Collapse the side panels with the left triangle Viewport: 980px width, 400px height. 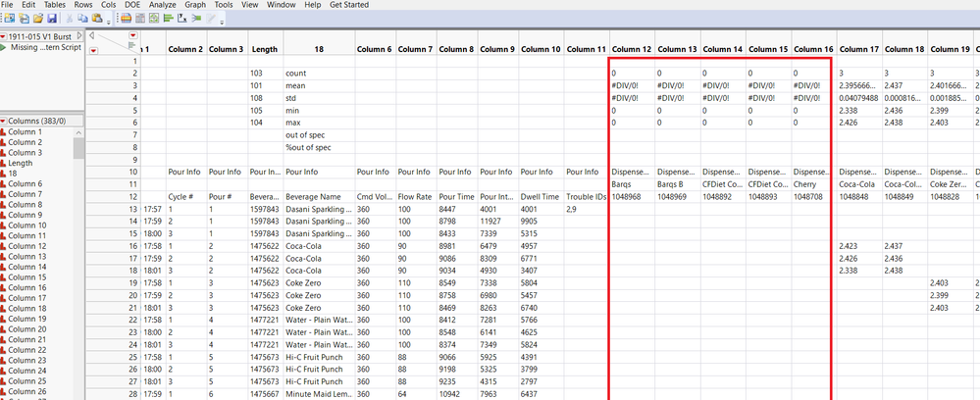[x=92, y=35]
